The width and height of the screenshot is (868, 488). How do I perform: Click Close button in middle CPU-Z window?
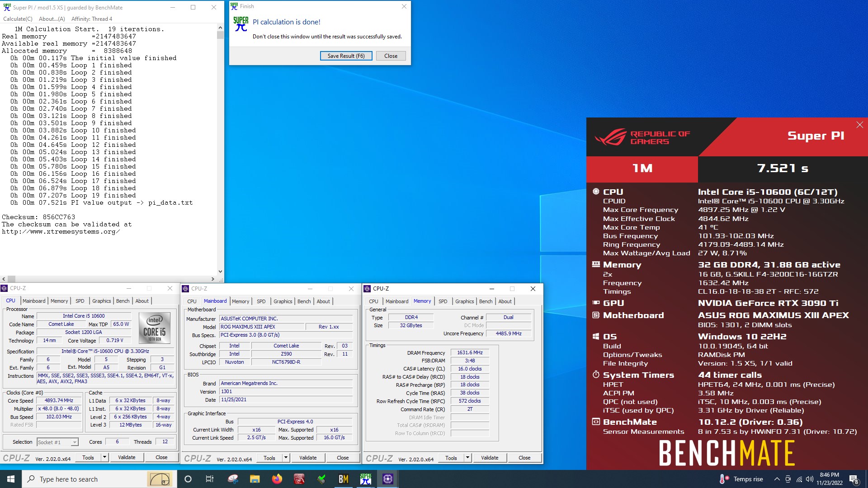pos(343,458)
